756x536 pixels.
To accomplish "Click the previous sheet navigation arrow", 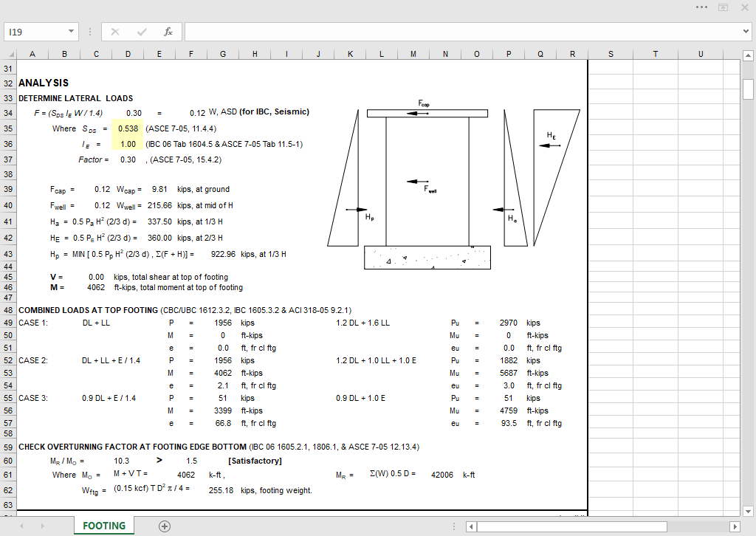I will click(x=21, y=526).
